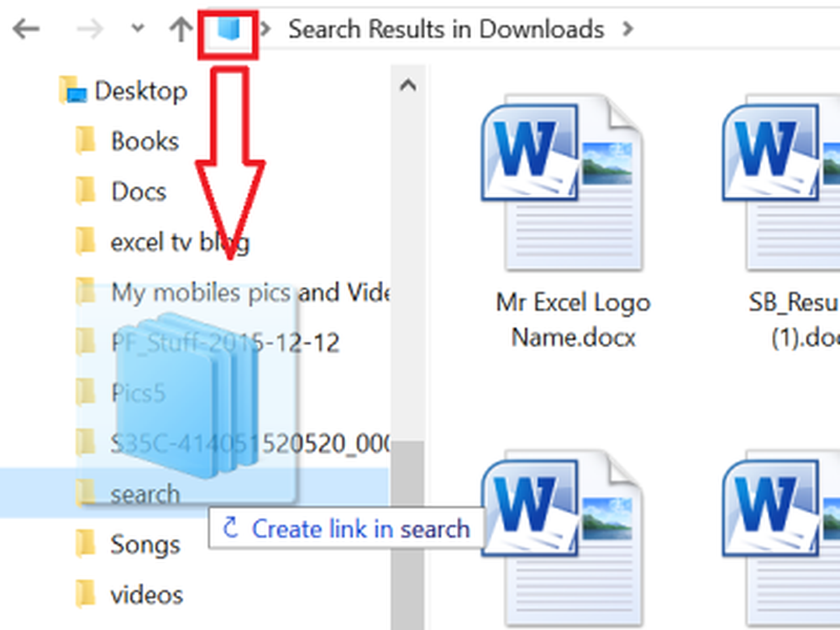This screenshot has width=840, height=630.
Task: Click the Desktop folder icon
Action: [72, 90]
